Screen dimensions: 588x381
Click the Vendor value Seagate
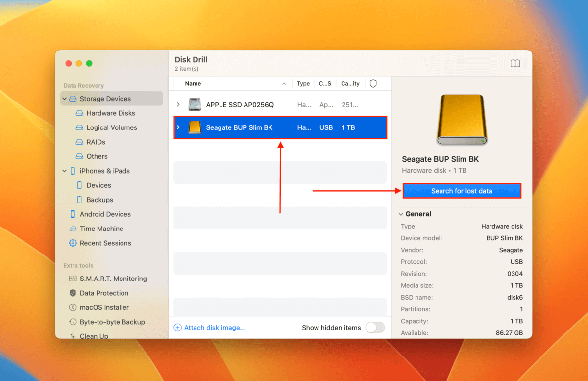click(x=511, y=250)
